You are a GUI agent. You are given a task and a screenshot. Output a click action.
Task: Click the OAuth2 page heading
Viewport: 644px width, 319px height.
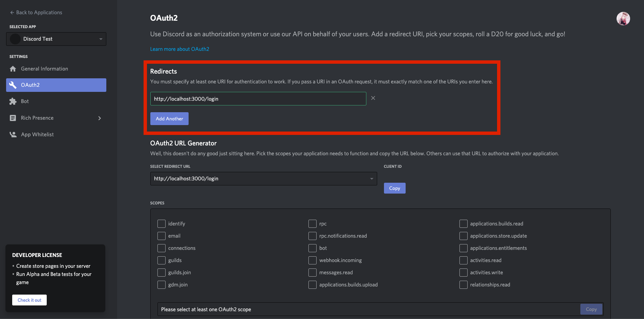tap(164, 18)
